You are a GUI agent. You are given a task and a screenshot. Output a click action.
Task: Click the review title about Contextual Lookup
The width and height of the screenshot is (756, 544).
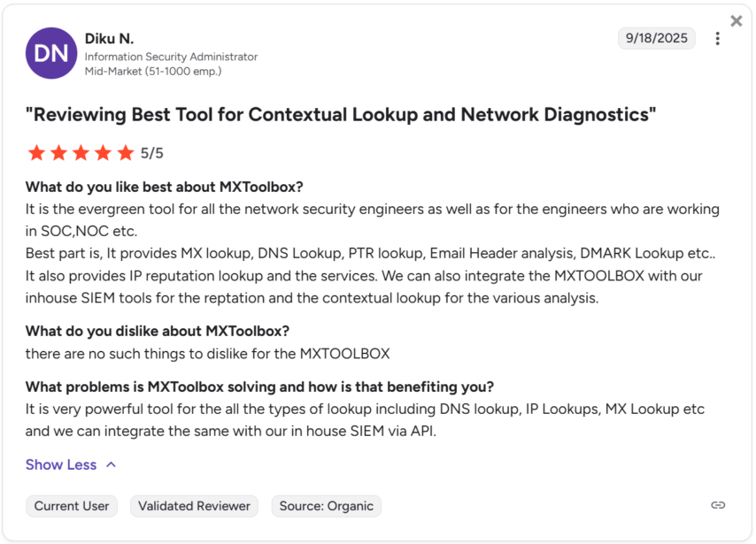pyautogui.click(x=341, y=115)
